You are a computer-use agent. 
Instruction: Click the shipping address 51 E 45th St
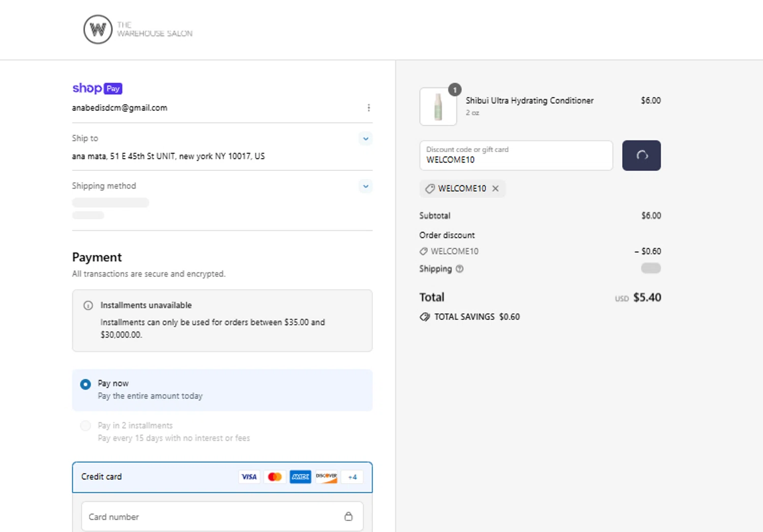[168, 156]
